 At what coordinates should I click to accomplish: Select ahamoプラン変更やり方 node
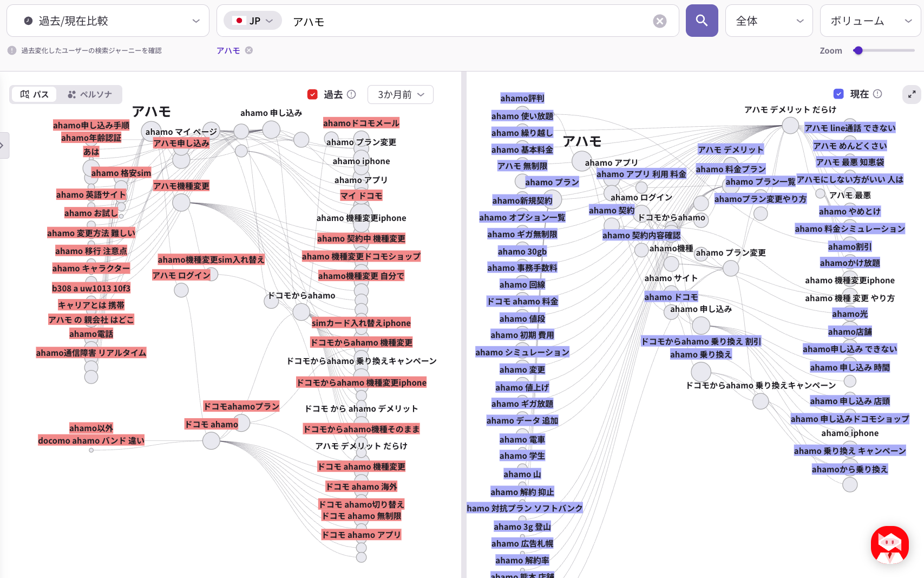coord(760,199)
